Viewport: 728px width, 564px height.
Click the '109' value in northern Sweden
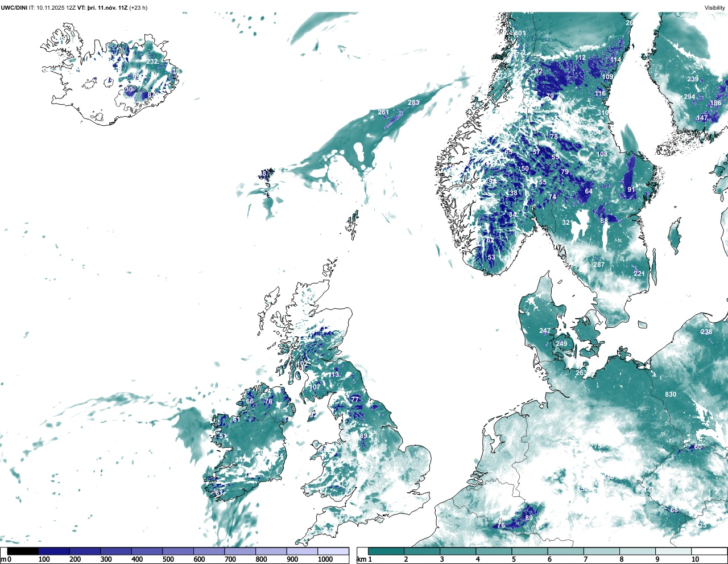[x=608, y=77]
